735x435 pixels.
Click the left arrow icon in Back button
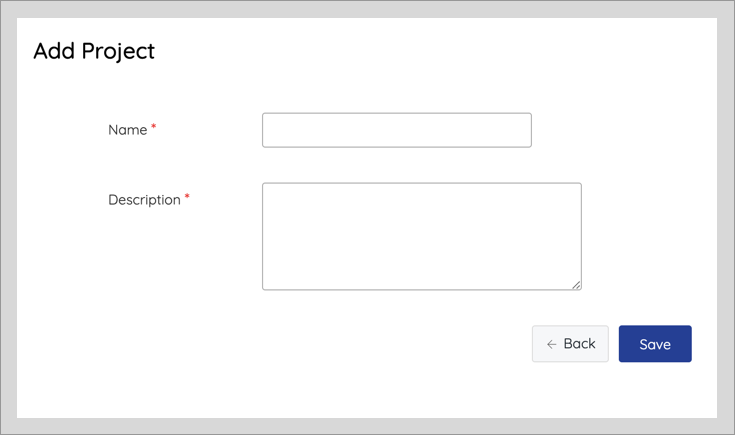coord(551,345)
